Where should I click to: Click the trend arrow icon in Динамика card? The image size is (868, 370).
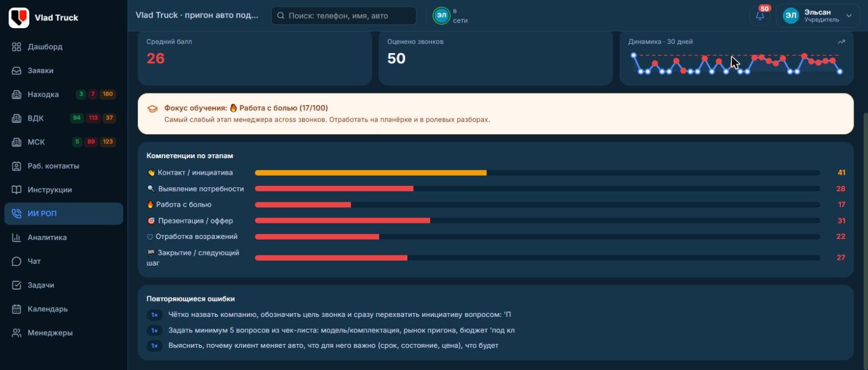pos(841,41)
